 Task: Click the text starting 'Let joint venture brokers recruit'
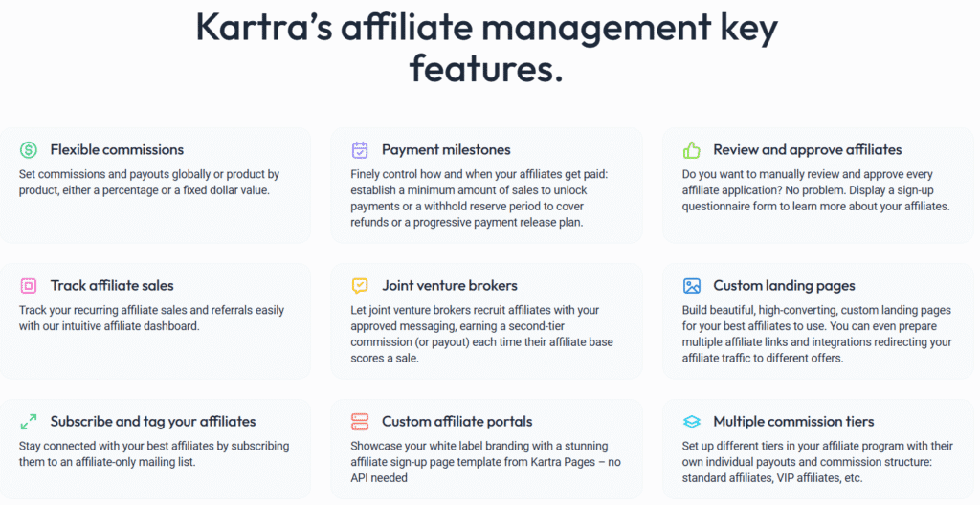(x=482, y=334)
